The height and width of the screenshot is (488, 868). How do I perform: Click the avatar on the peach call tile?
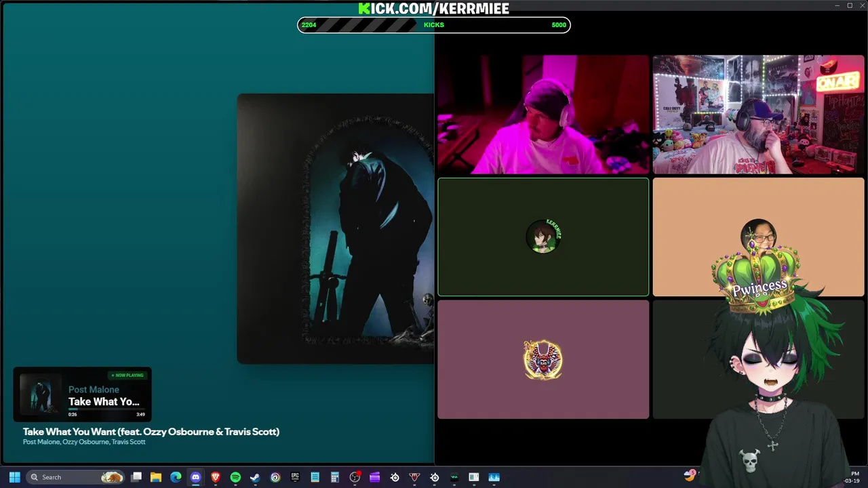pyautogui.click(x=758, y=235)
